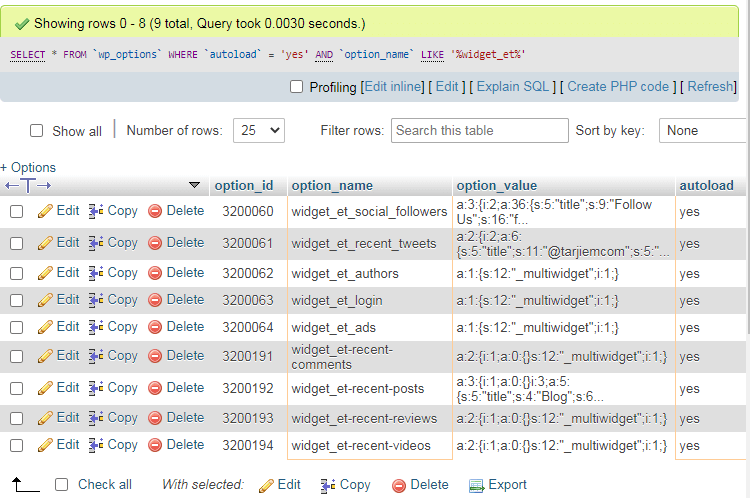Viewport: 750px width, 498px height.
Task: Click the pencil Edit icon for widget_et_social_followers
Action: (x=45, y=211)
